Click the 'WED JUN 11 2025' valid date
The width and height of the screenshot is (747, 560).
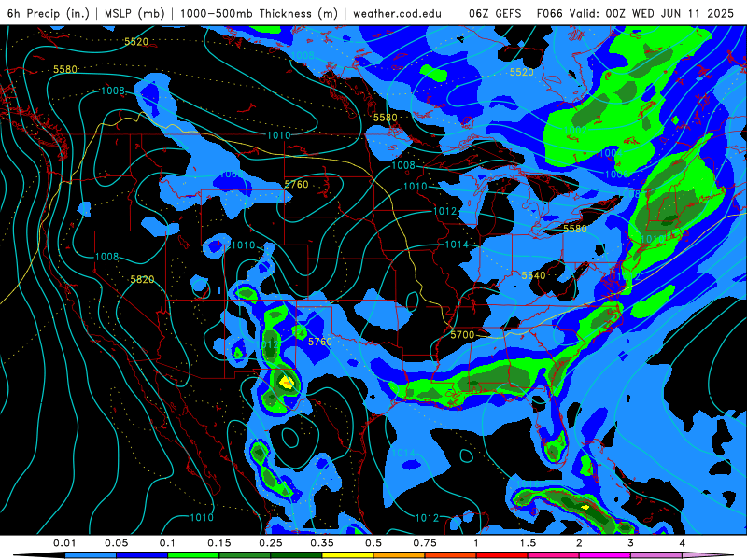[x=683, y=13]
